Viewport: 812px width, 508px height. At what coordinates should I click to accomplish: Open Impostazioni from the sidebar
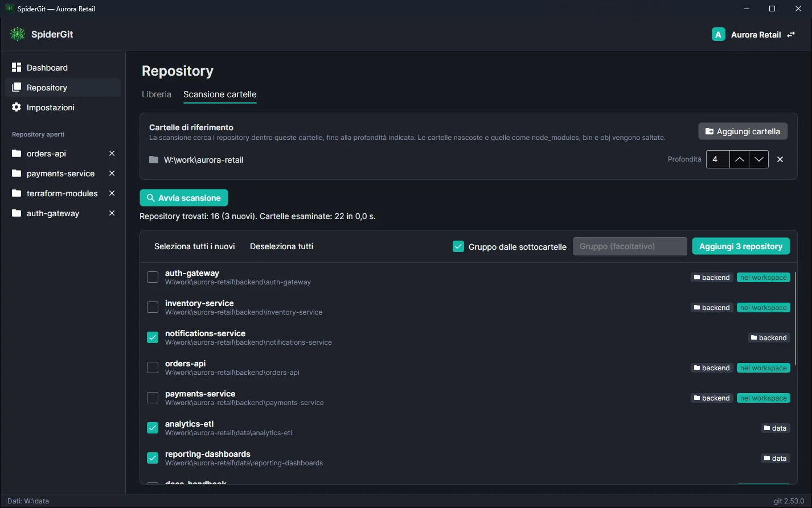63,108
